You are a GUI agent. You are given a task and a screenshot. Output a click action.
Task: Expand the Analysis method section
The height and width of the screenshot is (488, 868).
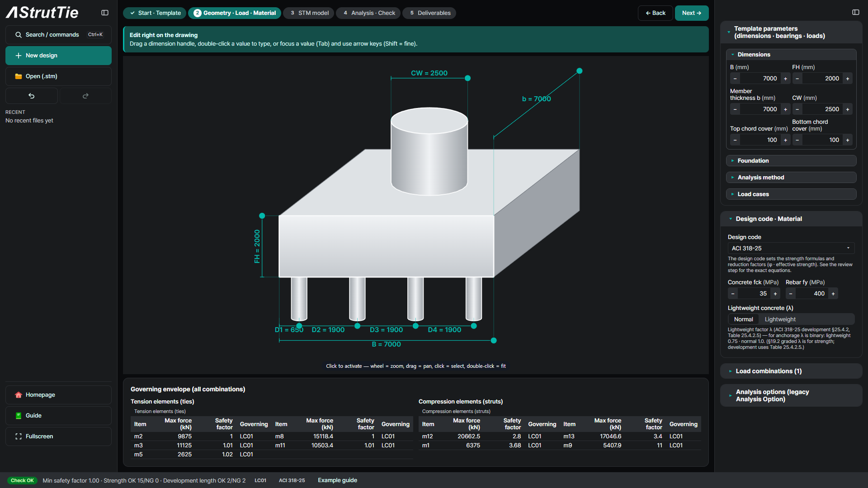pos(791,178)
